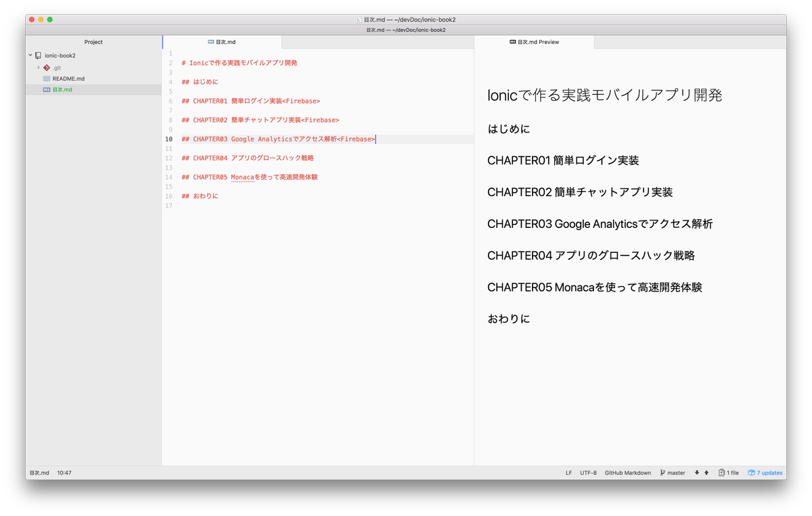Click the red git icon beside .git
This screenshot has height=516, width=812.
point(47,68)
